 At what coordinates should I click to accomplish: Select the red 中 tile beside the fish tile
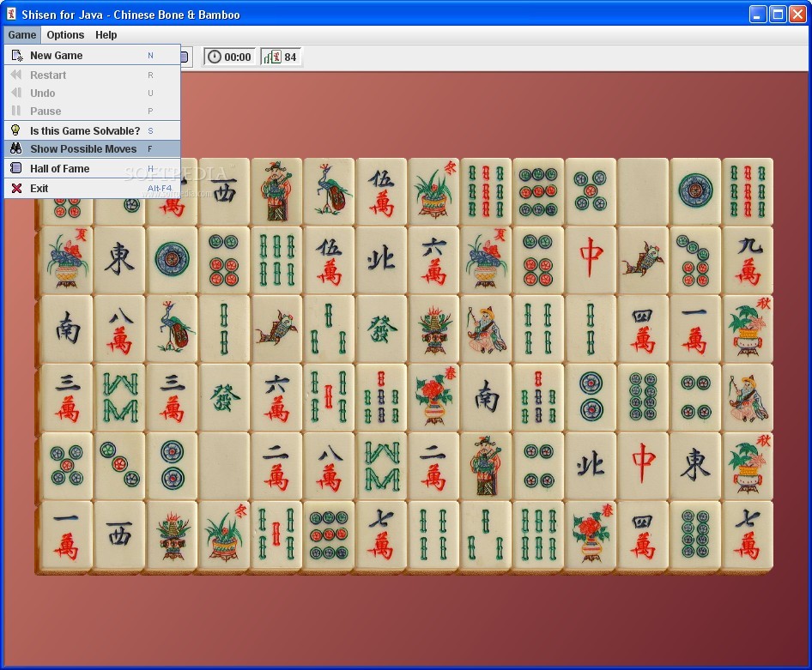tap(591, 260)
